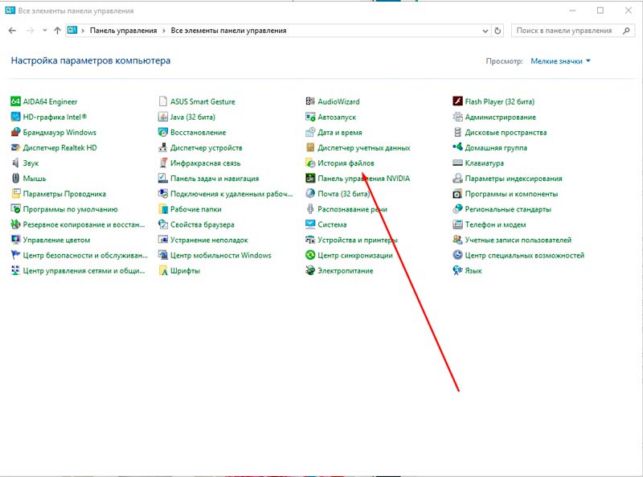
Task: Click the Java (32 бита) icon
Action: [x=163, y=117]
